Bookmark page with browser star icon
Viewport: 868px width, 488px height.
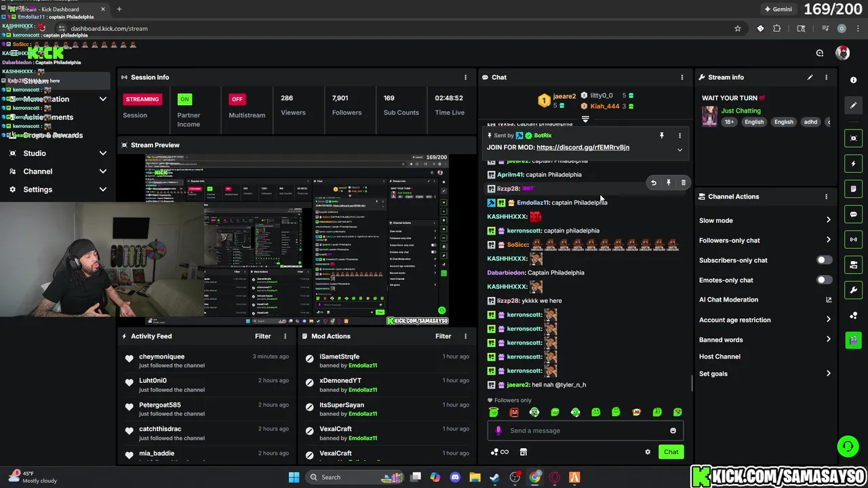[x=738, y=28]
